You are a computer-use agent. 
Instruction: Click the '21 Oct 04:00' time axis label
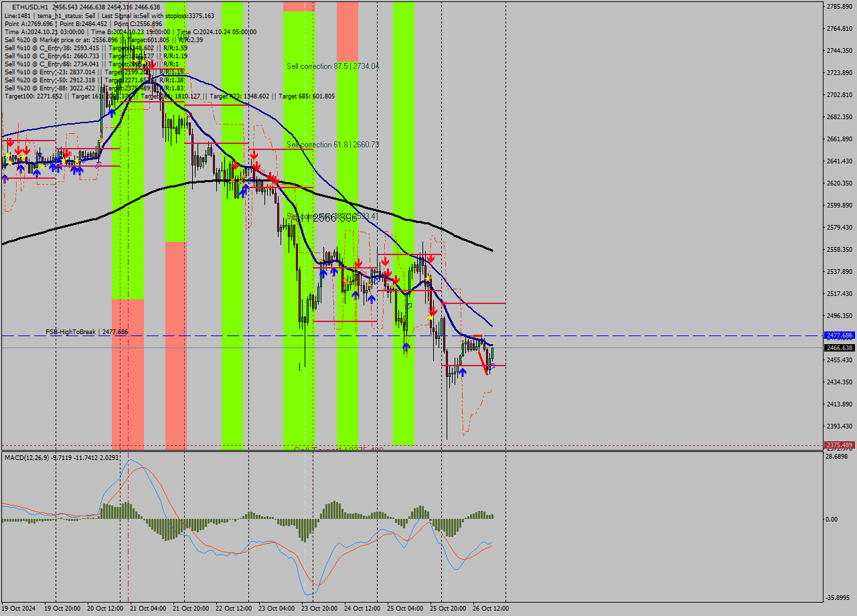click(148, 609)
